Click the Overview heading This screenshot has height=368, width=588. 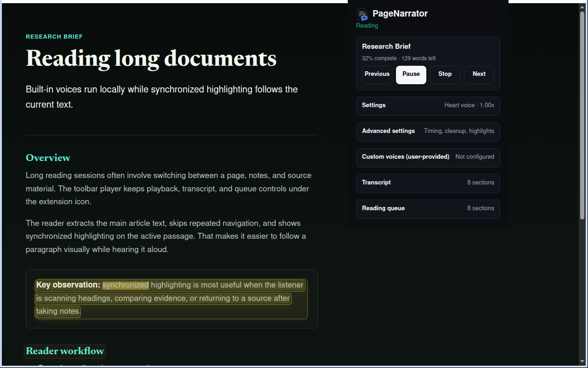(x=48, y=158)
